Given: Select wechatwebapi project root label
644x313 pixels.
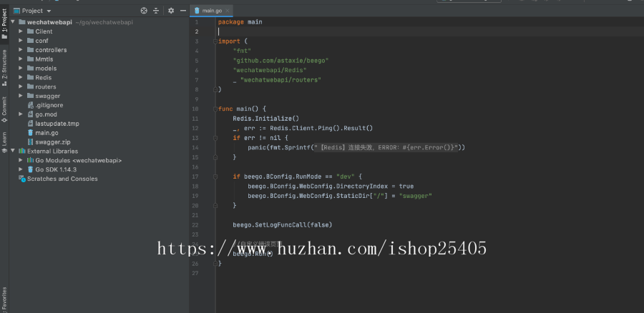Looking at the screenshot, I should point(49,22).
